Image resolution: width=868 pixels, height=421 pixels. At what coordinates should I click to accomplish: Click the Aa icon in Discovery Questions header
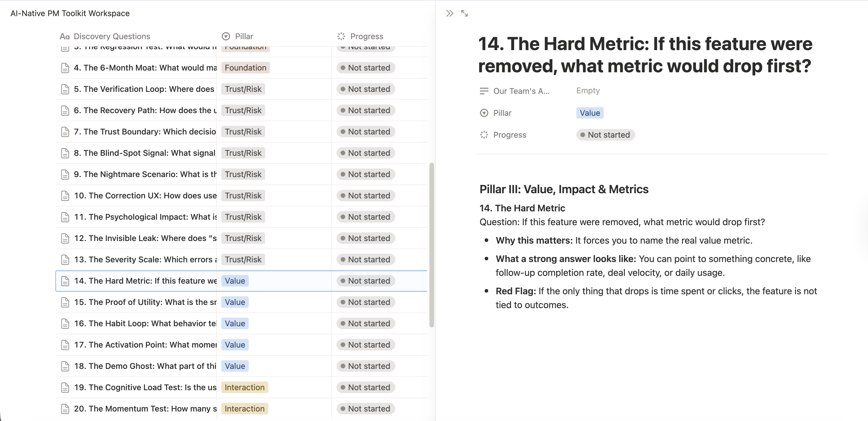pyautogui.click(x=65, y=36)
